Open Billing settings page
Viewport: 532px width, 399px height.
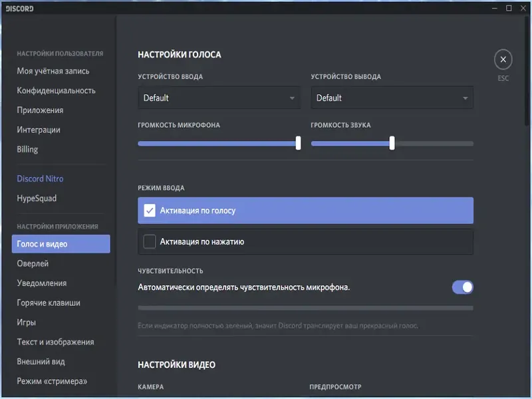(x=27, y=149)
